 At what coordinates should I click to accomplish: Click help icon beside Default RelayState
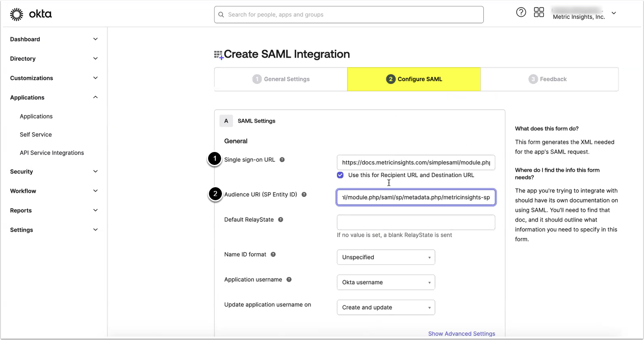pyautogui.click(x=281, y=220)
